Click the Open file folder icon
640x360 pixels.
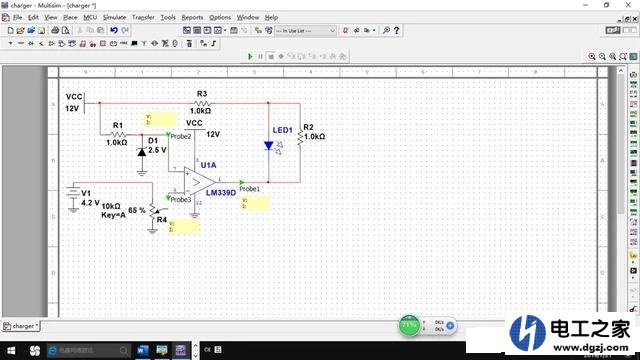point(20,31)
